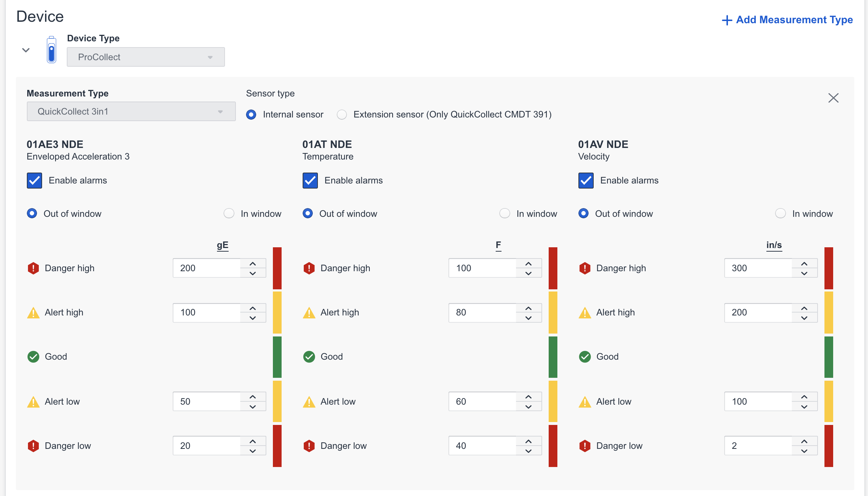Collapse the Device section chevron
The width and height of the screenshot is (868, 496).
click(x=26, y=50)
